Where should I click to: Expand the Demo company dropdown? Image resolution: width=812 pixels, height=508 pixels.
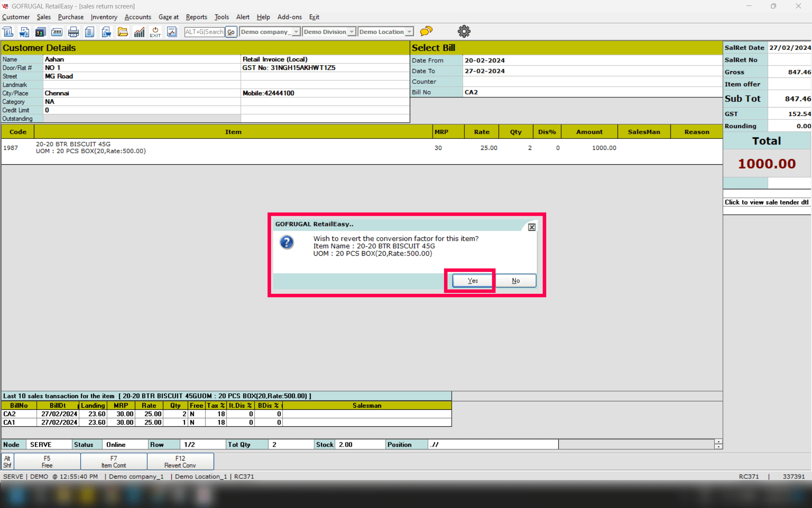(x=296, y=32)
